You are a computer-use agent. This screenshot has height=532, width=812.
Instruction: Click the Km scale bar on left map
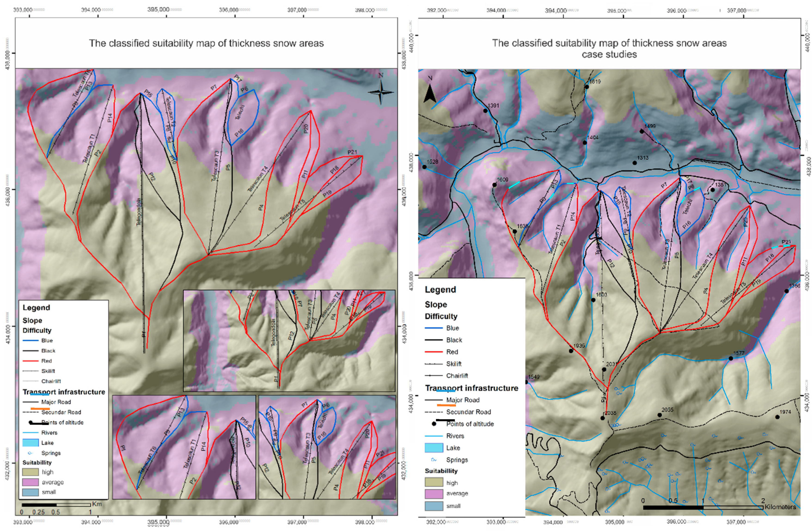tap(56, 505)
